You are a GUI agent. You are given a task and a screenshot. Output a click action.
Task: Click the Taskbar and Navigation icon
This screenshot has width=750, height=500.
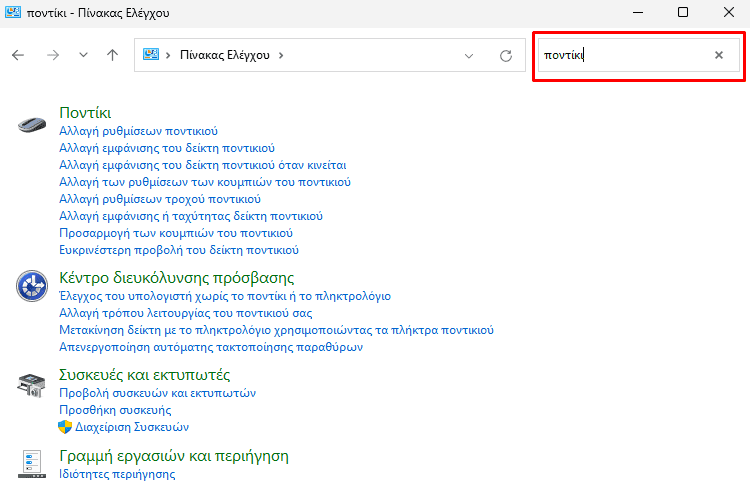point(32,464)
